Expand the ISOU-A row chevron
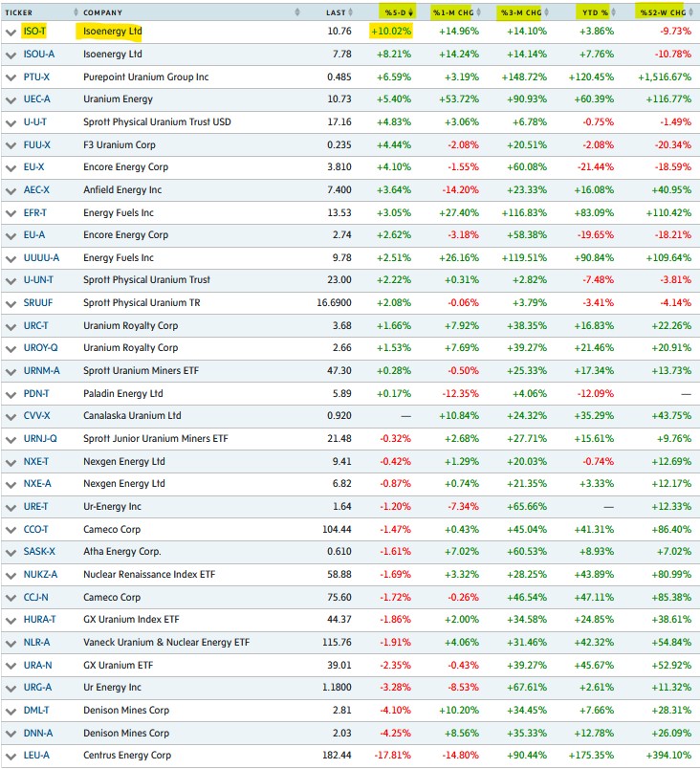Viewport: 700px width, 769px height. pos(11,55)
